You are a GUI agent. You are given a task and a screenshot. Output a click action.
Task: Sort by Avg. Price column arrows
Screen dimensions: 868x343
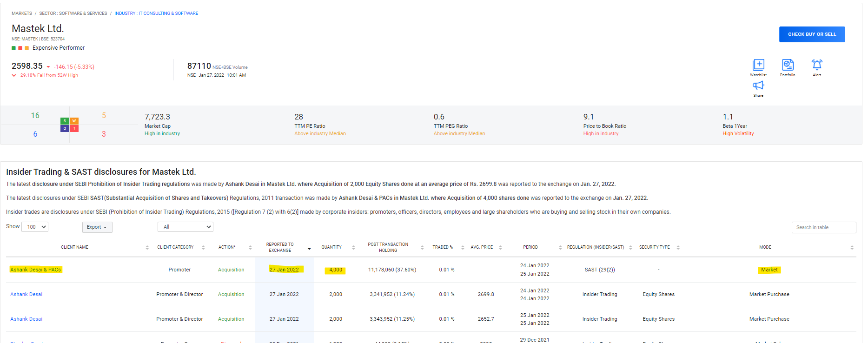click(500, 248)
